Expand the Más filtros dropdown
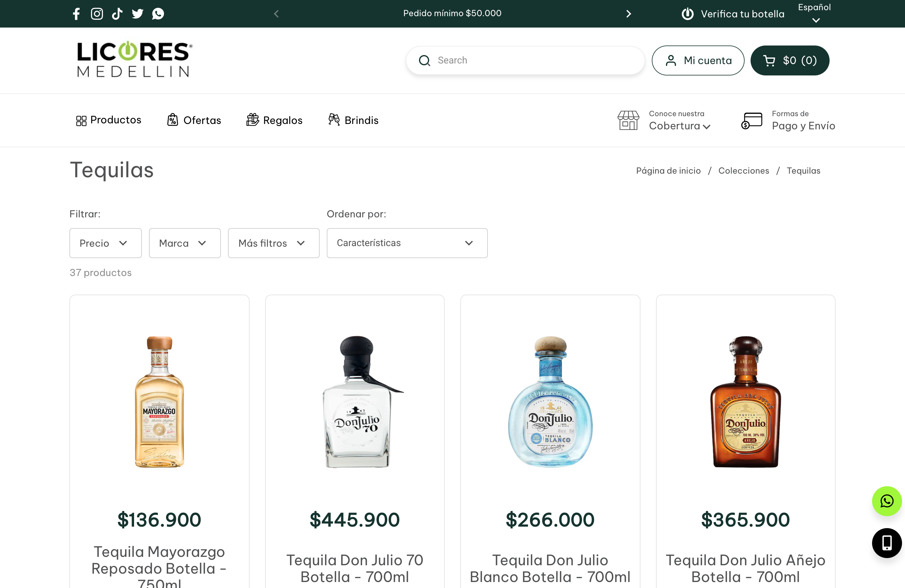The image size is (905, 588). coord(274,243)
